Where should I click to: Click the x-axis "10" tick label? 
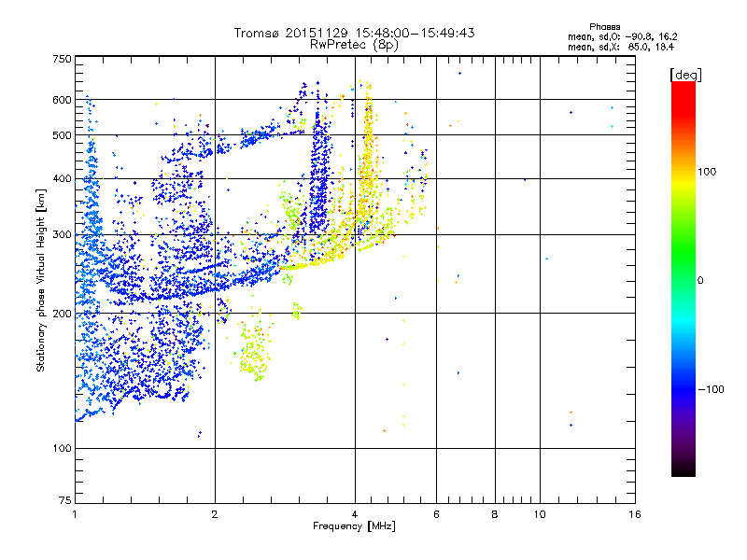540,514
